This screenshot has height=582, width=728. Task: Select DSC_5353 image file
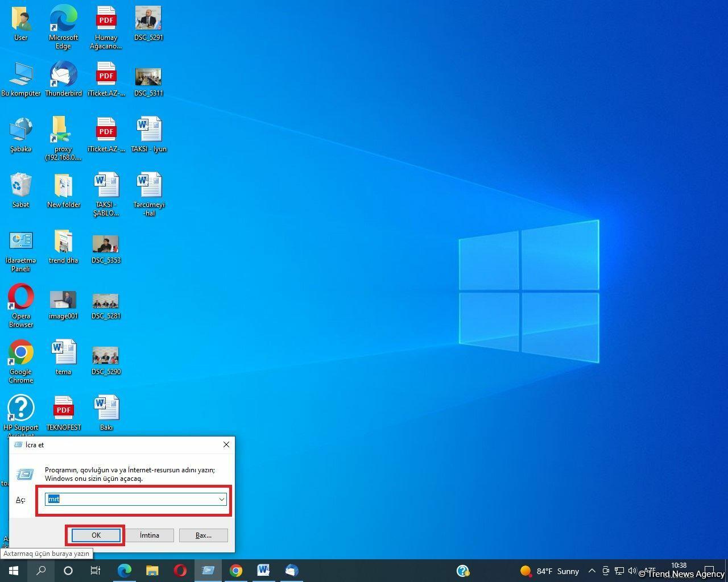pos(106,250)
